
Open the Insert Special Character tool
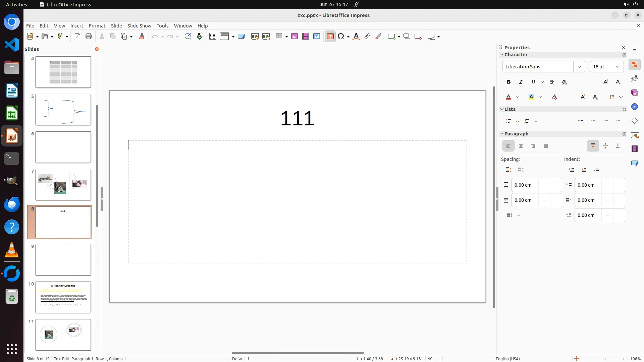(341, 37)
